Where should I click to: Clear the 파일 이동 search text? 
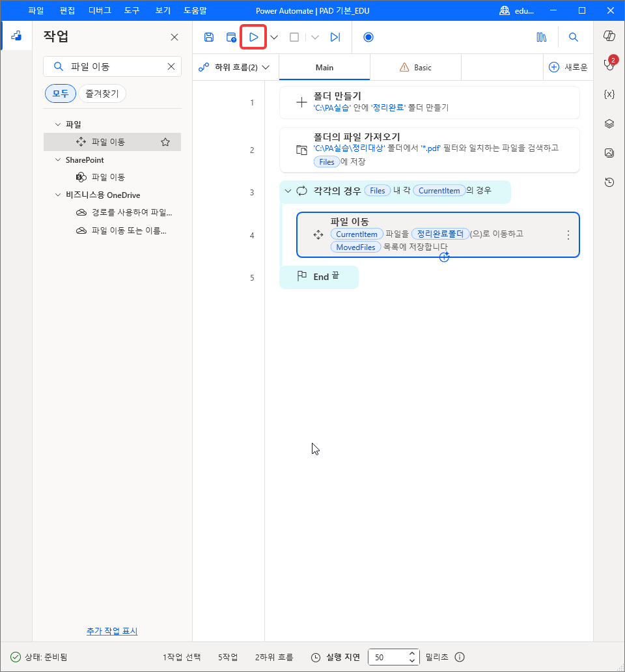tap(171, 66)
